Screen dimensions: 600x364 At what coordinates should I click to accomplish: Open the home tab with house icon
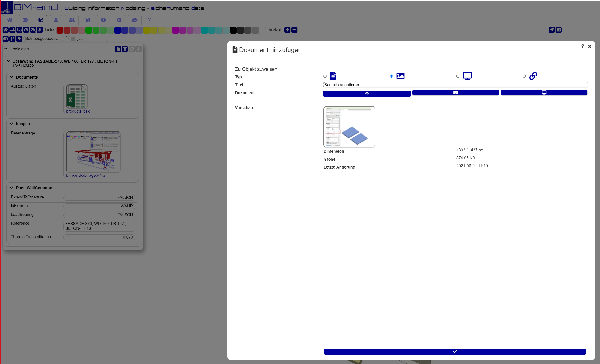click(10, 20)
